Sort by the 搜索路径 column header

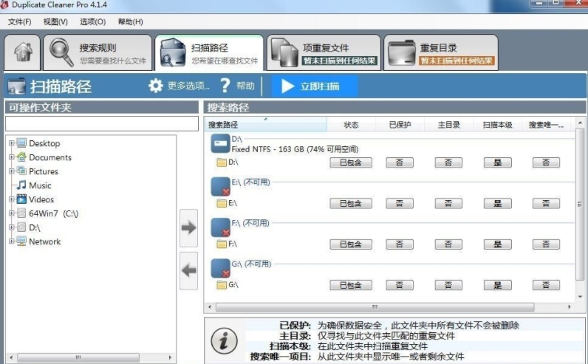265,125
